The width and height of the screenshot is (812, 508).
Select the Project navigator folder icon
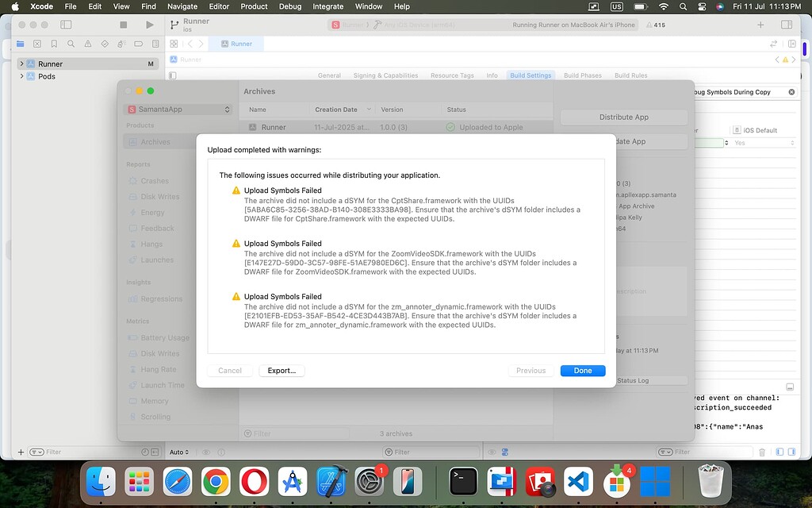click(20, 44)
